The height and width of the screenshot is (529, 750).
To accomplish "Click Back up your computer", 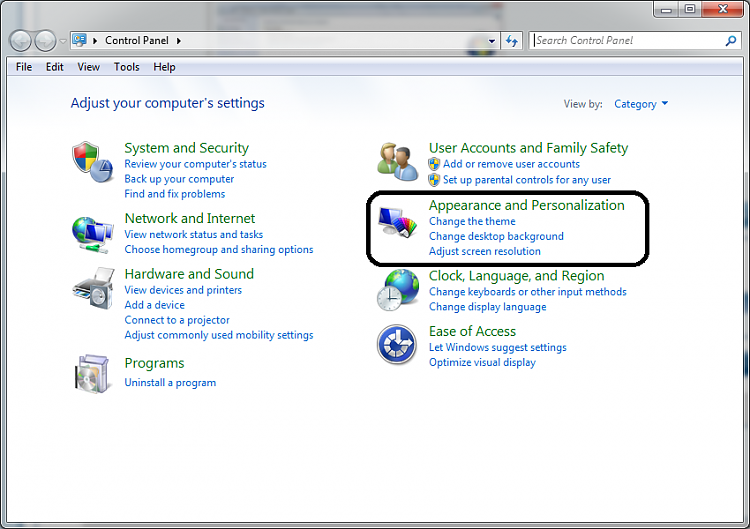I will coord(179,179).
